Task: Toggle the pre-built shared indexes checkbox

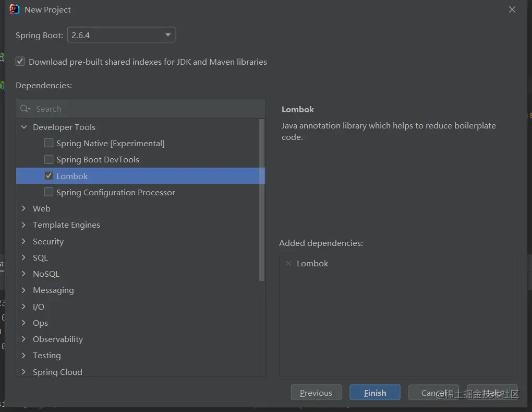Action: 20,62
